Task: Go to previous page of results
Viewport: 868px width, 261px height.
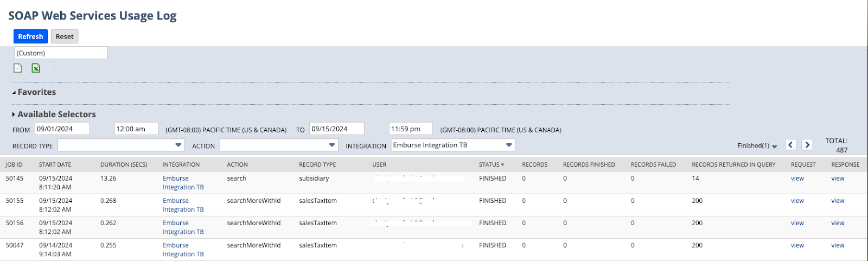Action: point(790,145)
